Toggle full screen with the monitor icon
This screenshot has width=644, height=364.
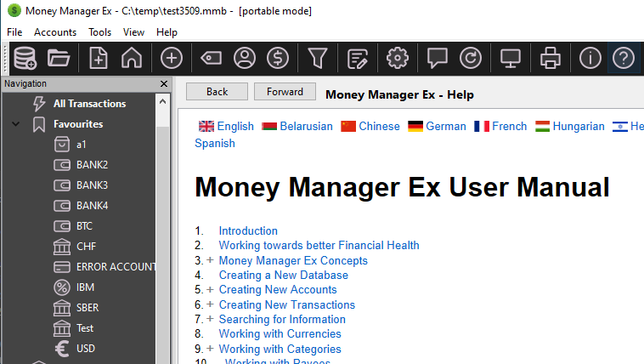(x=510, y=58)
